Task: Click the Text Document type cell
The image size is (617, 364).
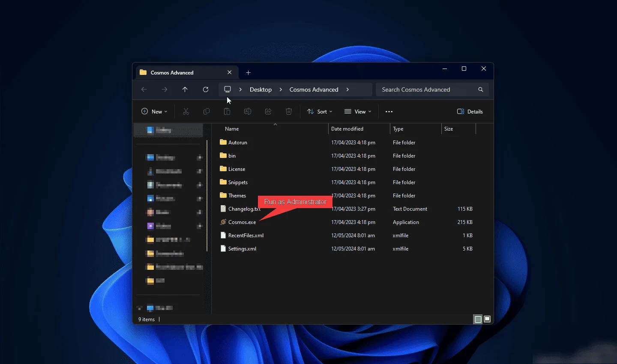Action: [x=410, y=209]
